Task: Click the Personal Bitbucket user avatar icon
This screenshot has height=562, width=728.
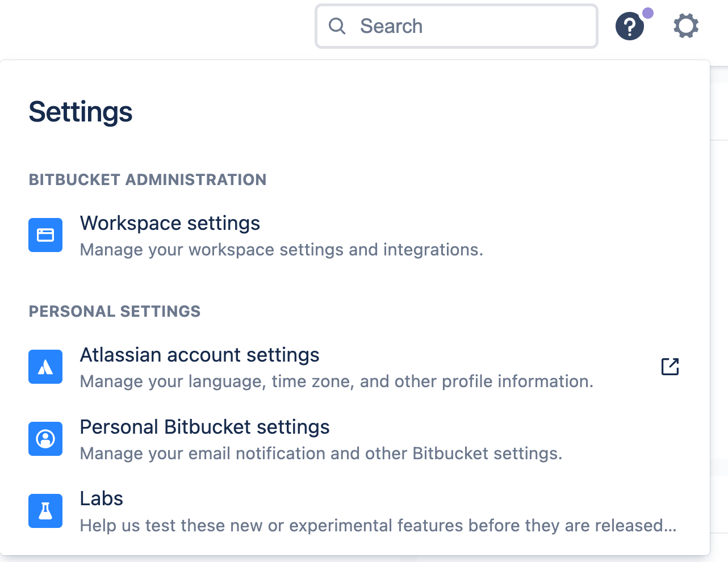Action: (x=45, y=439)
